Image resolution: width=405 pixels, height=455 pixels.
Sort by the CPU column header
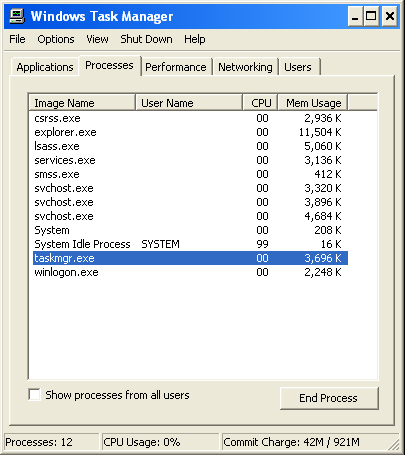click(260, 103)
